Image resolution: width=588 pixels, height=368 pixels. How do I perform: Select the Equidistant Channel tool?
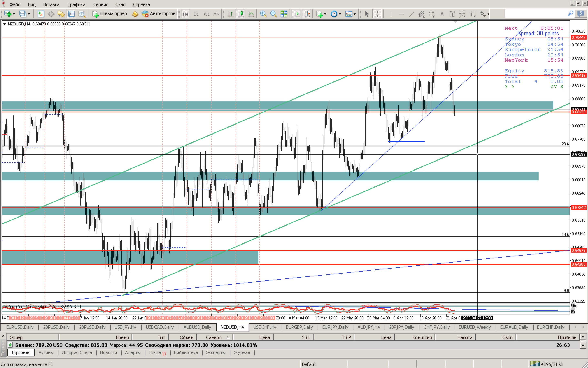(x=422, y=14)
